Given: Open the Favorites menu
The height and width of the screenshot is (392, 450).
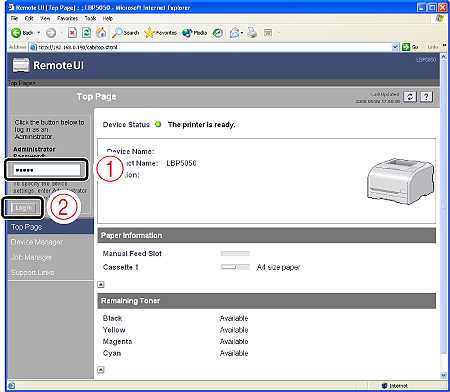Looking at the screenshot, I should click(67, 18).
